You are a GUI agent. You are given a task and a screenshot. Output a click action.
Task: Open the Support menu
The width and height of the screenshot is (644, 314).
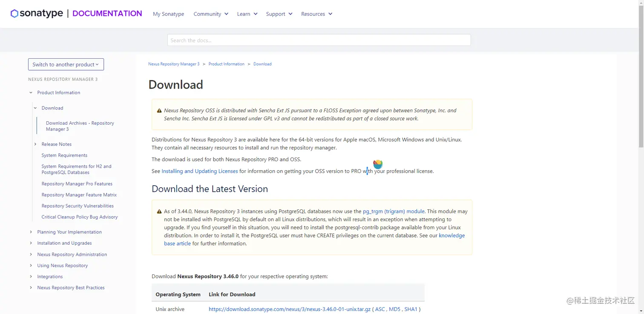[x=279, y=14]
